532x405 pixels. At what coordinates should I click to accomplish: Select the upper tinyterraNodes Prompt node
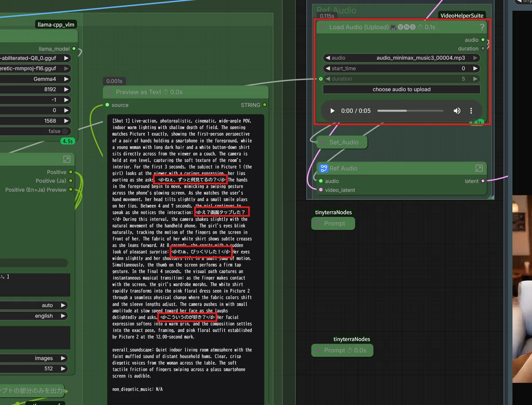(333, 224)
